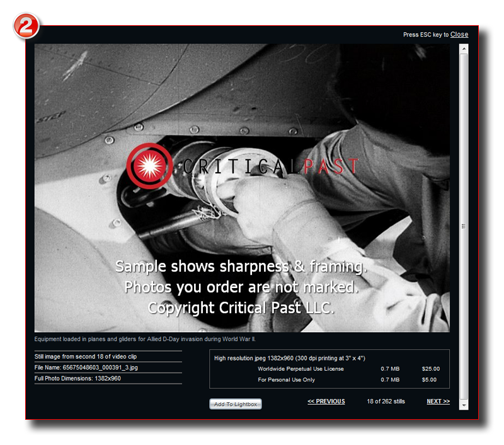Click the sample still image preview
504x445 pixels.
click(242, 188)
